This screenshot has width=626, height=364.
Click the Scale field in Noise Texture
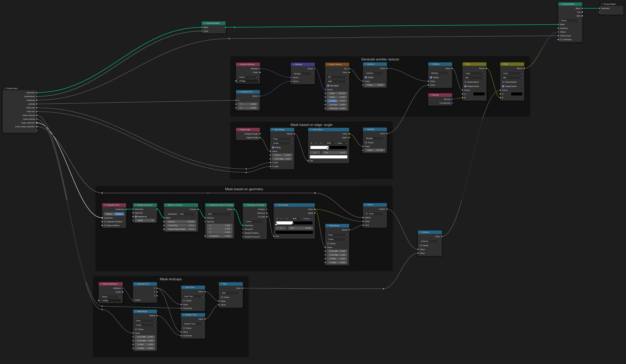pos(337,93)
